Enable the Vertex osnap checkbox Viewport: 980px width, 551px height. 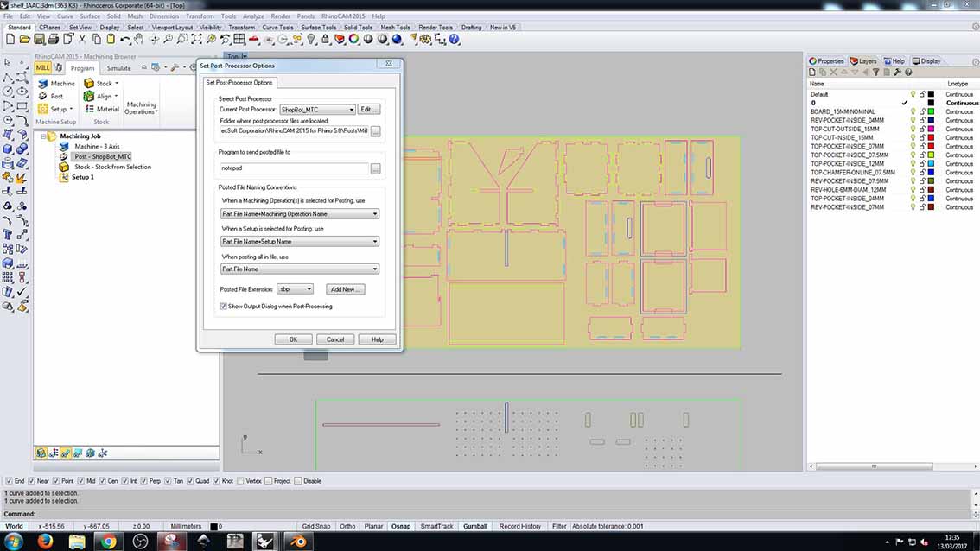pos(240,481)
